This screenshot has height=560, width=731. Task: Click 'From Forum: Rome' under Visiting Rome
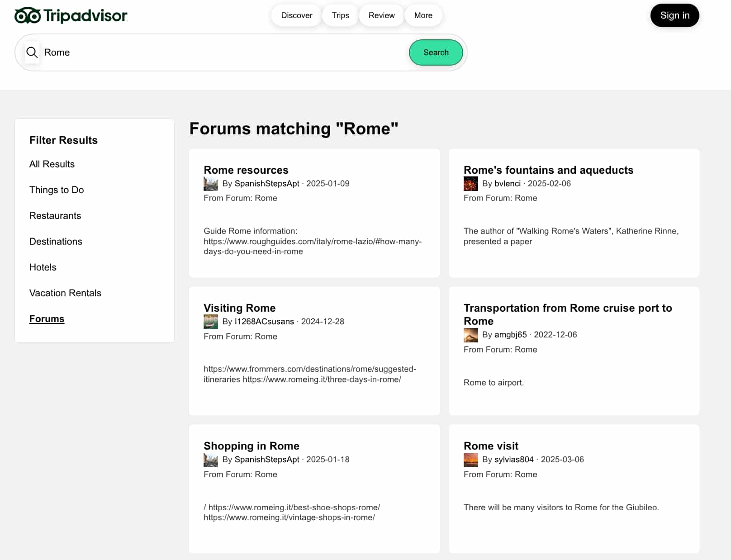pos(240,337)
